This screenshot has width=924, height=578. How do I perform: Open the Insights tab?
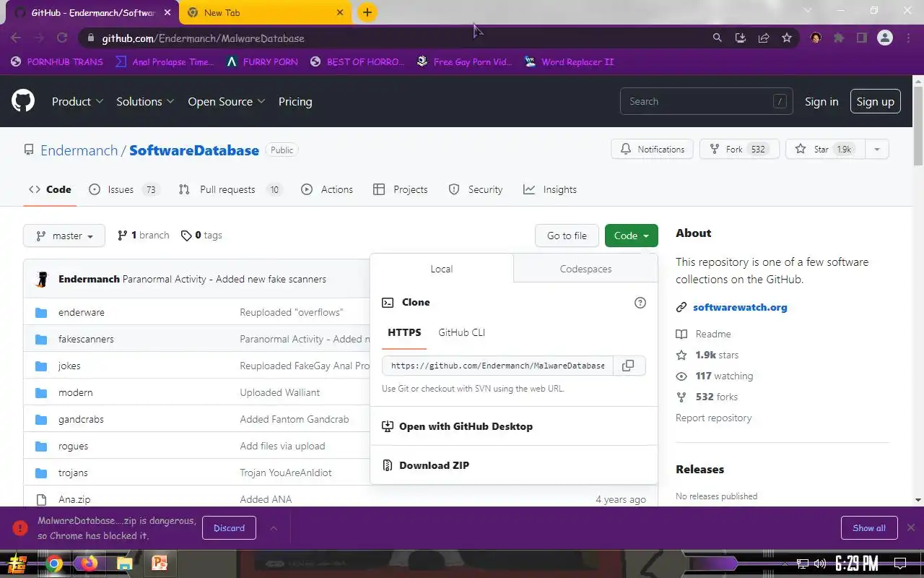pos(550,189)
